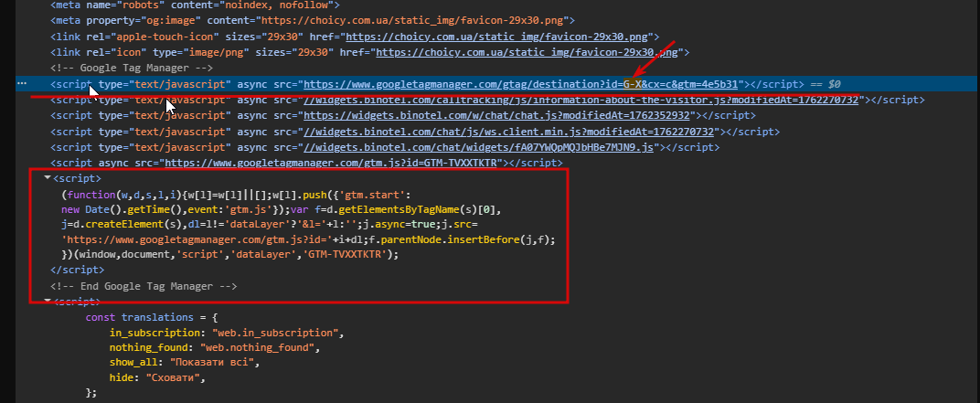Image resolution: width=980 pixels, height=403 pixels.
Task: Click the three-dots menu on selected row
Action: (x=22, y=83)
